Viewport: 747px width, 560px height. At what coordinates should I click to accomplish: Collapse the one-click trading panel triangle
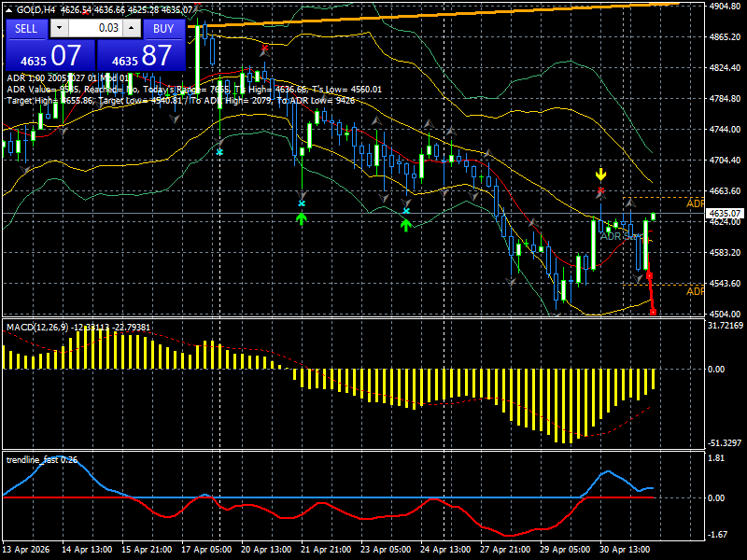coord(8,9)
